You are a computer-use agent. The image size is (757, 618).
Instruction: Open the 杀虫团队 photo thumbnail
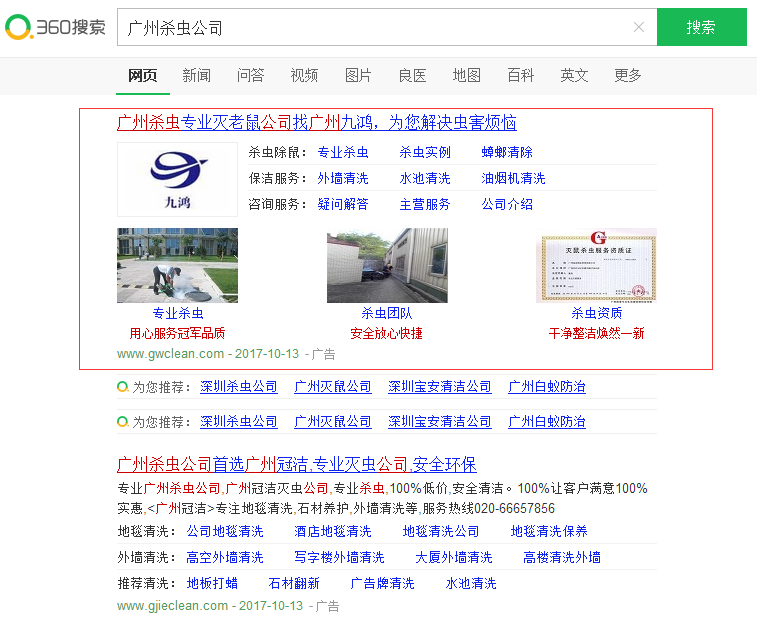coord(387,265)
